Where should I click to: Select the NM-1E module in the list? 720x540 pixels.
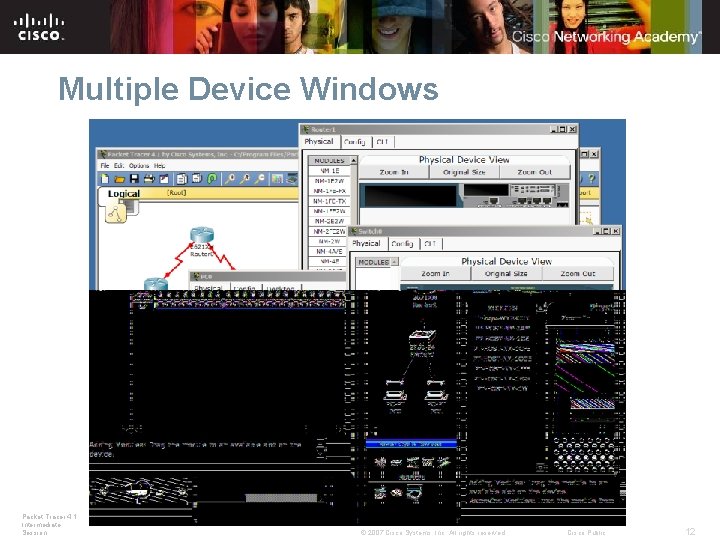coord(329,171)
